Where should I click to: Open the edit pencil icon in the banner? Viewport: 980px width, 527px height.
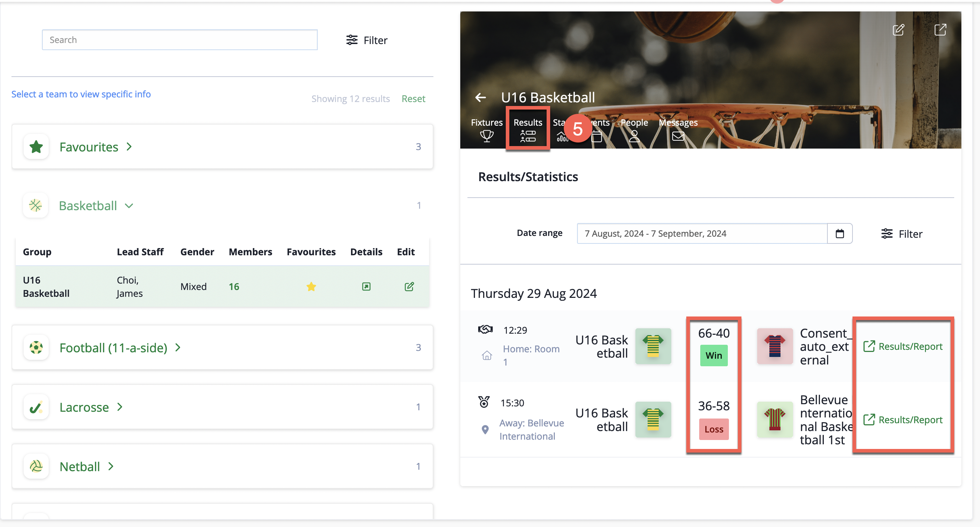[x=898, y=30]
